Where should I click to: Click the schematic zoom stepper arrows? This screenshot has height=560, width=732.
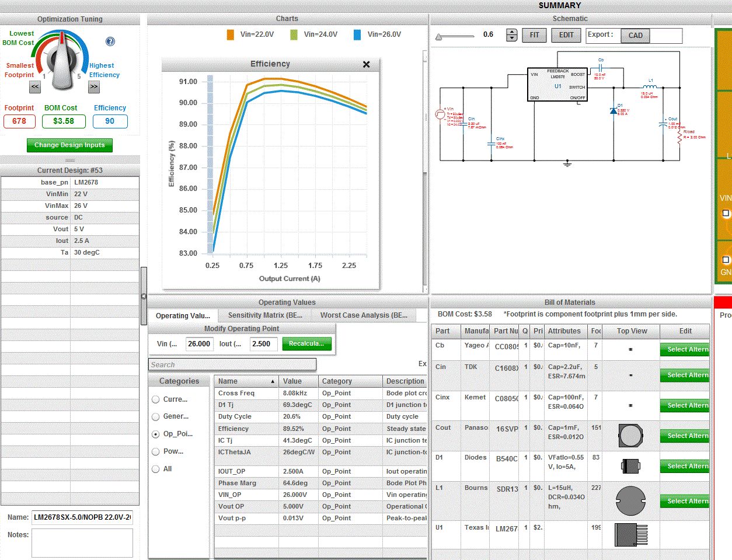(x=512, y=35)
